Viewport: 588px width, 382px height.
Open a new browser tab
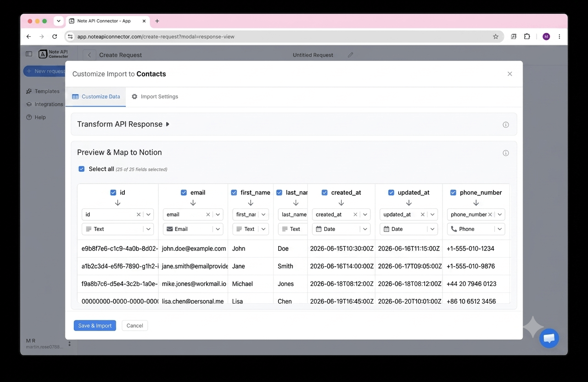pyautogui.click(x=157, y=21)
